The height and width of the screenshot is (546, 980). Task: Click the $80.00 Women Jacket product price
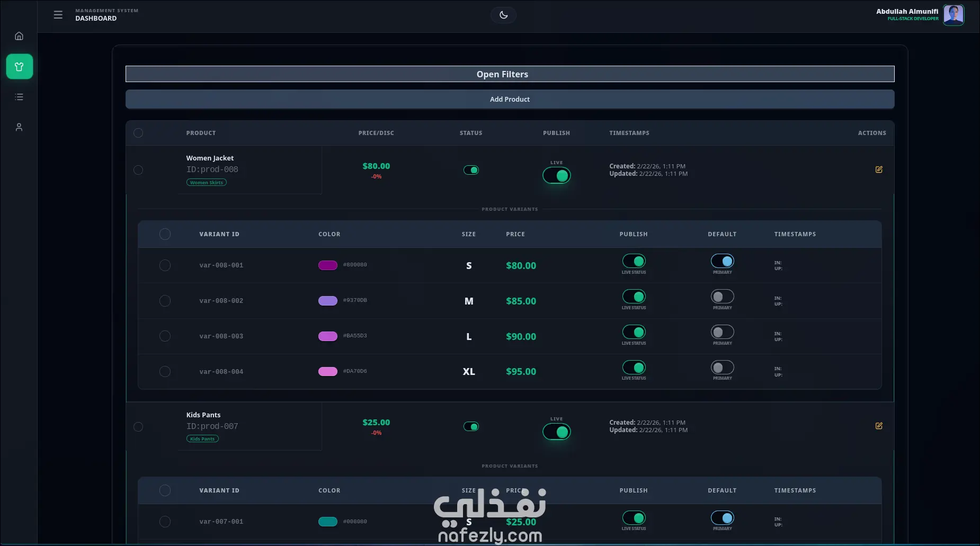pyautogui.click(x=376, y=166)
